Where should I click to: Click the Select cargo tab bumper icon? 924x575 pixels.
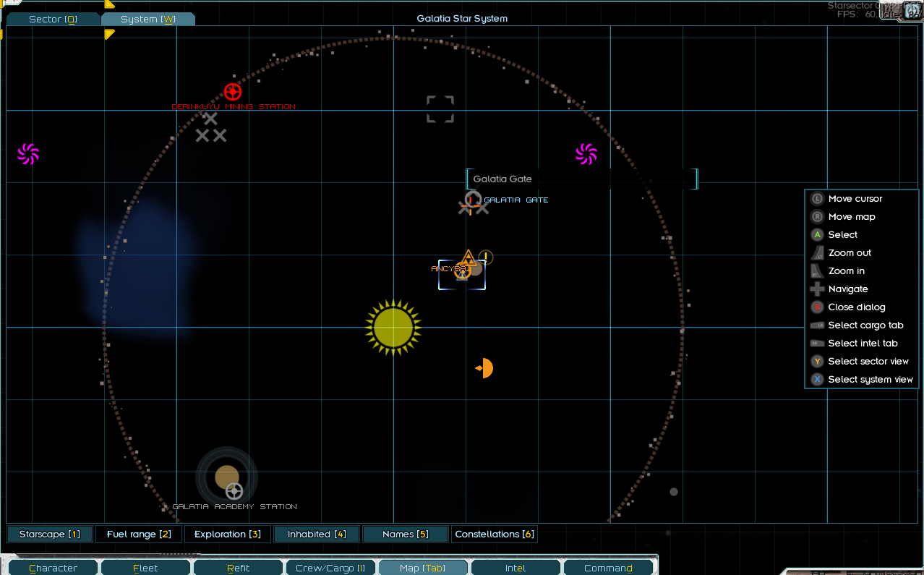[817, 325]
